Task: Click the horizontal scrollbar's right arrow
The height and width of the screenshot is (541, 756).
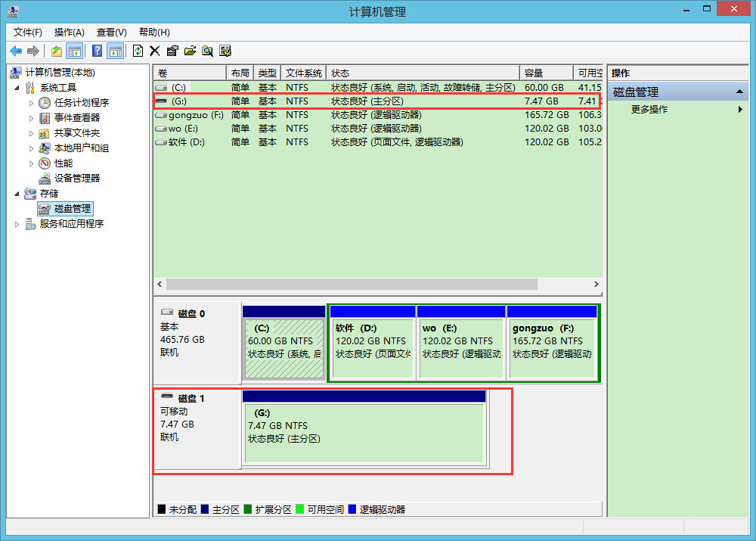Action: [x=596, y=284]
